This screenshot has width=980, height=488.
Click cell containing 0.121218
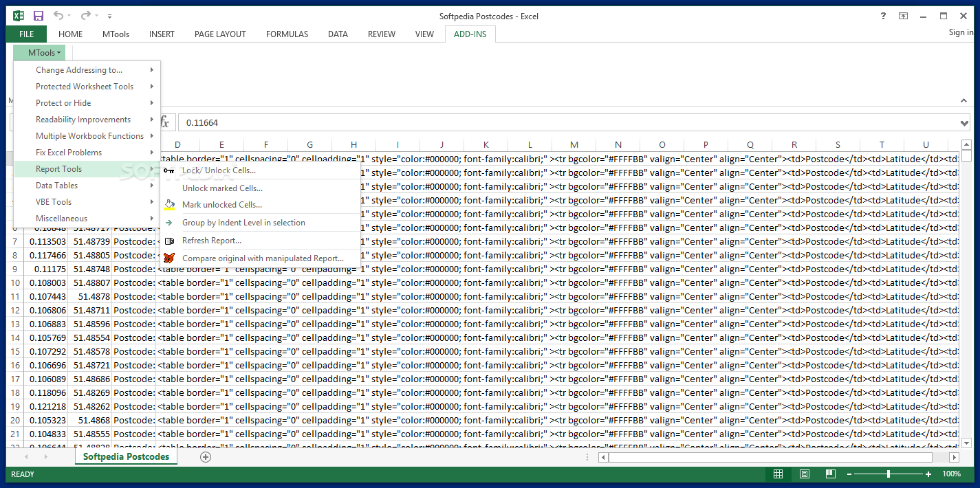point(46,406)
